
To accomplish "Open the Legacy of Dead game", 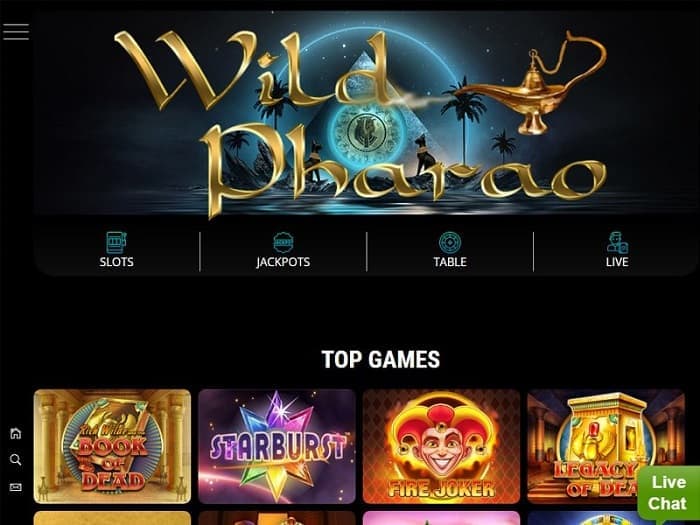I will [x=606, y=446].
